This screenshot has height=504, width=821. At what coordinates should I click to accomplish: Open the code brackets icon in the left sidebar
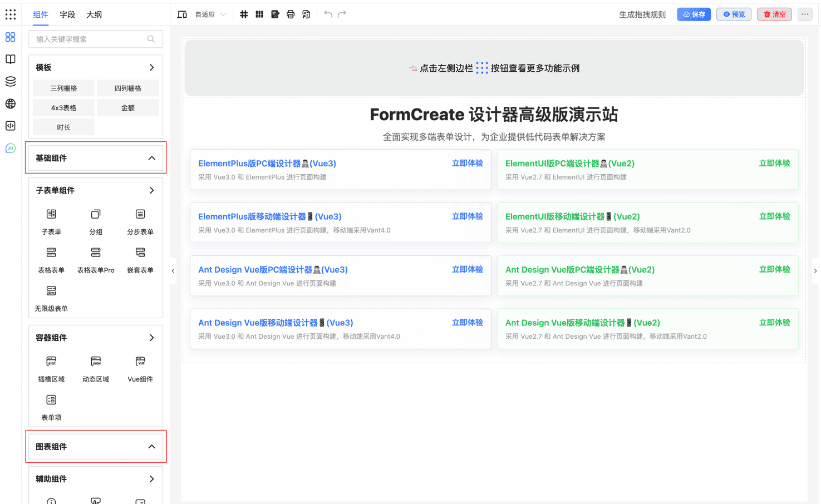tap(11, 126)
